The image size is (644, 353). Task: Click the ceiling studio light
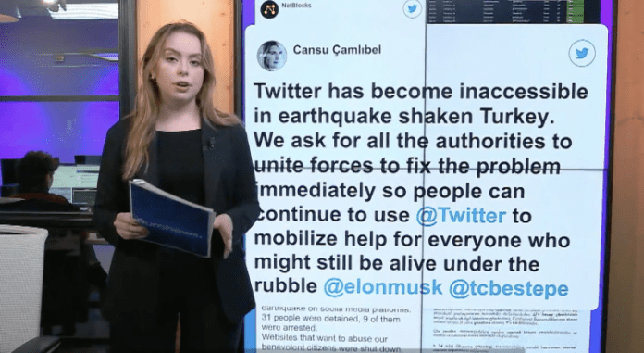click(55, 5)
